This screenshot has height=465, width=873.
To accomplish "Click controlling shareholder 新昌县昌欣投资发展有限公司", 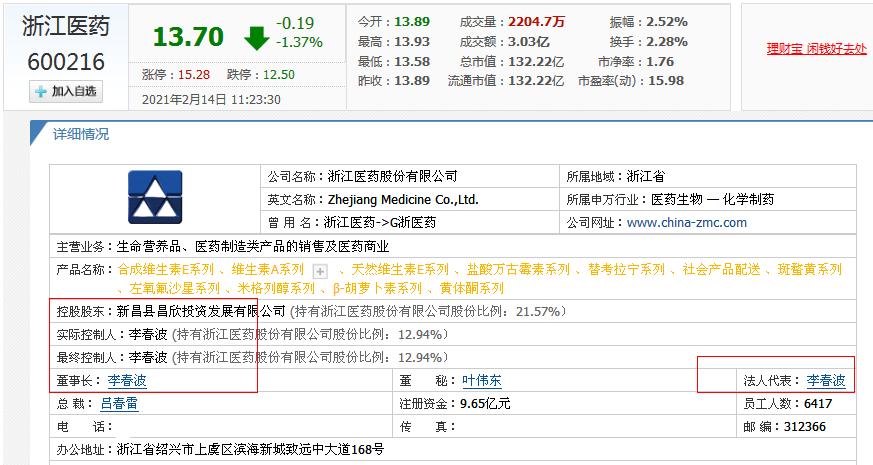I will [x=200, y=311].
